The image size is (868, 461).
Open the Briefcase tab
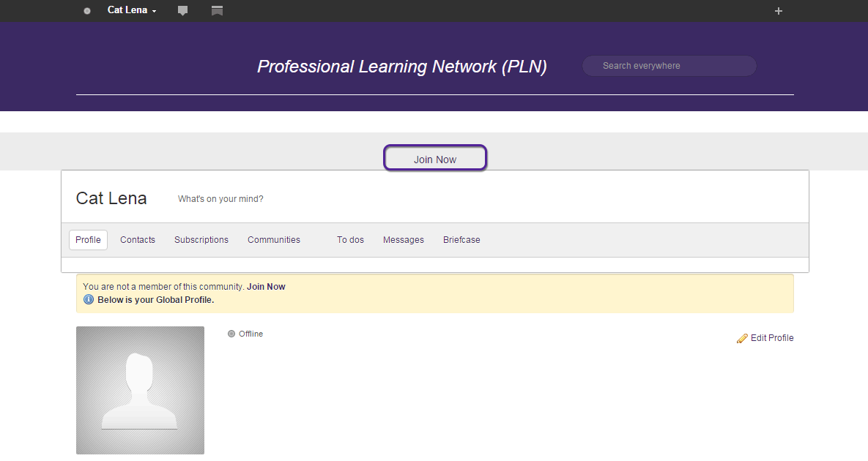point(461,240)
